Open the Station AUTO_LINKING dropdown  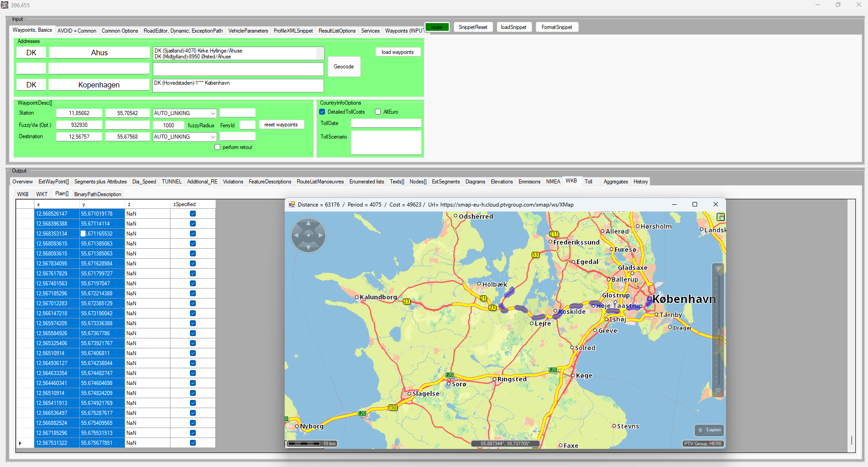[213, 113]
